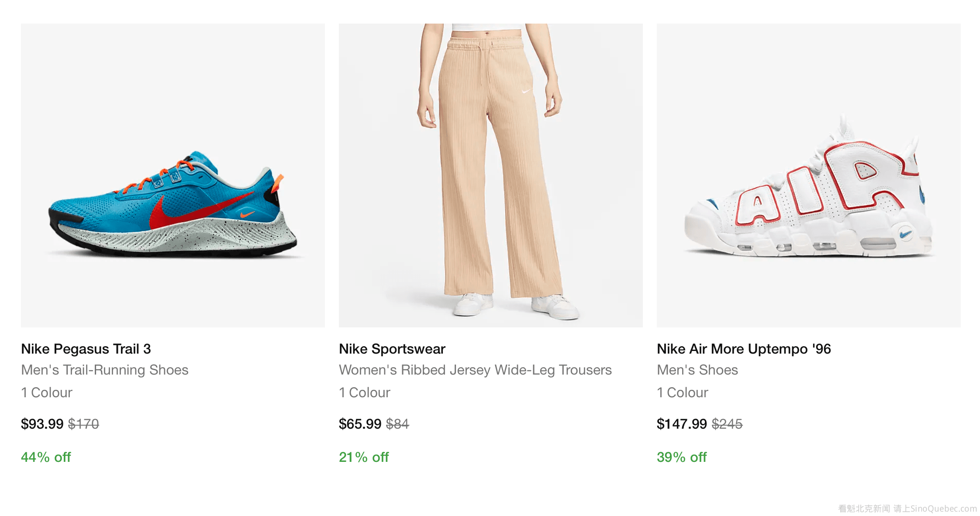
Task: Click the crossed-out $245 original price
Action: coord(727,424)
